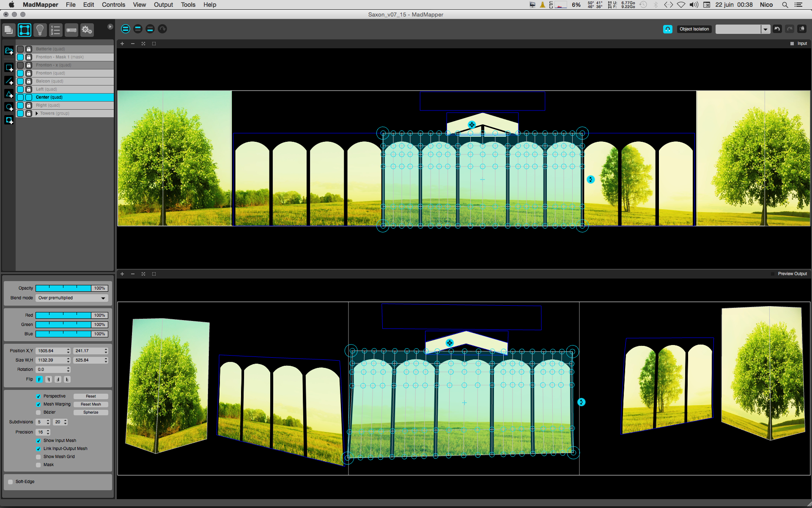Open the Surfaces tab icon
The image size is (812, 508).
[x=25, y=30]
